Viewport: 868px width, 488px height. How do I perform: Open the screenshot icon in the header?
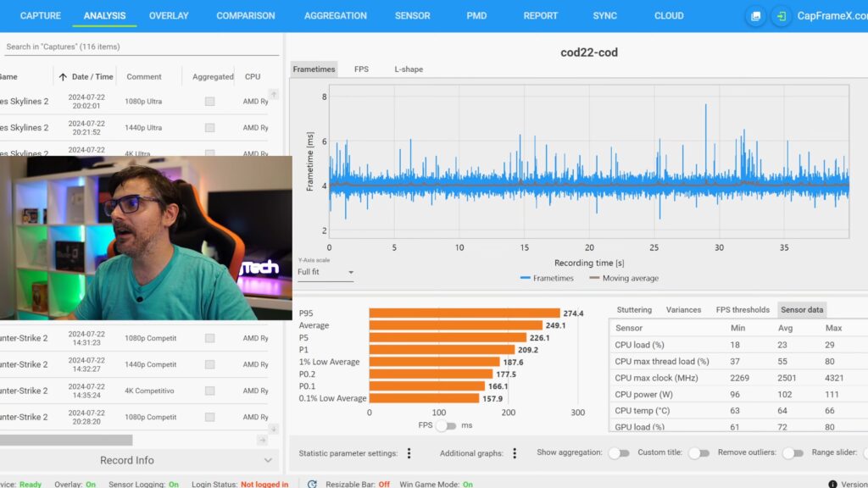(x=755, y=16)
